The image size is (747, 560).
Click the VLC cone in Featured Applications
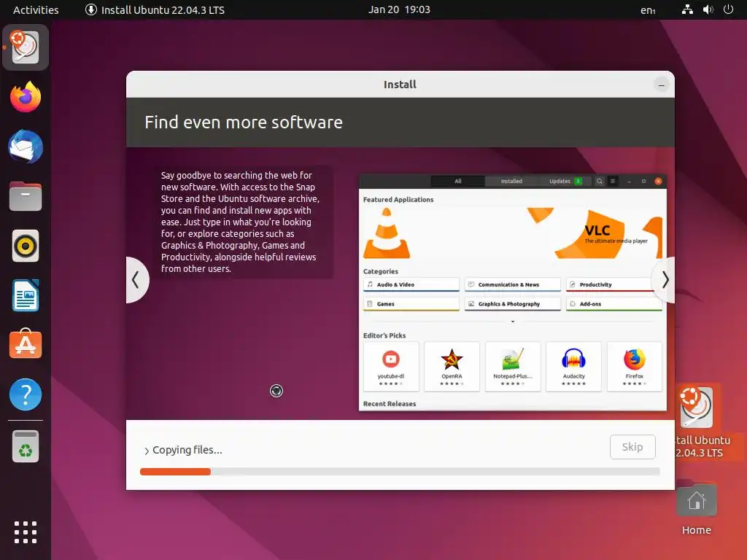pos(387,233)
